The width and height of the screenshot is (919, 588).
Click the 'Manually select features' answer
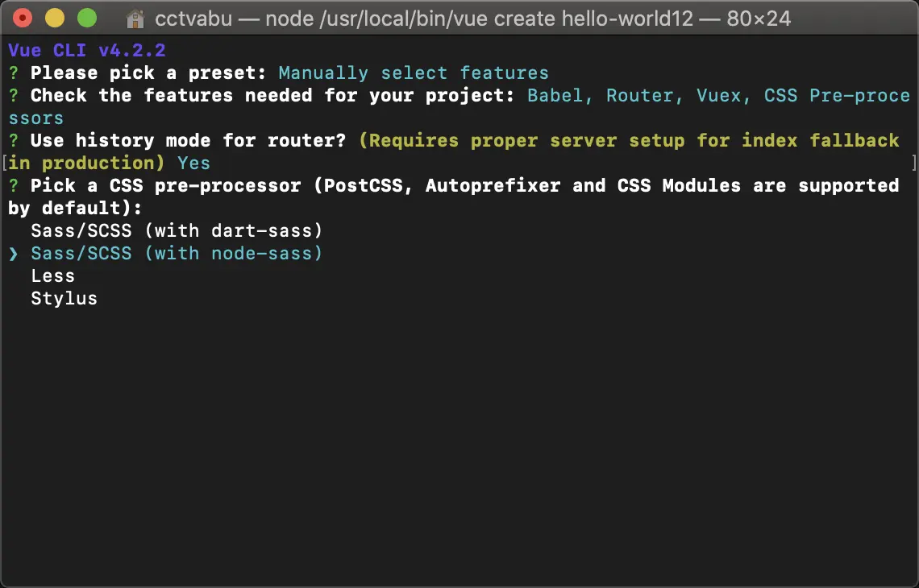tap(414, 73)
